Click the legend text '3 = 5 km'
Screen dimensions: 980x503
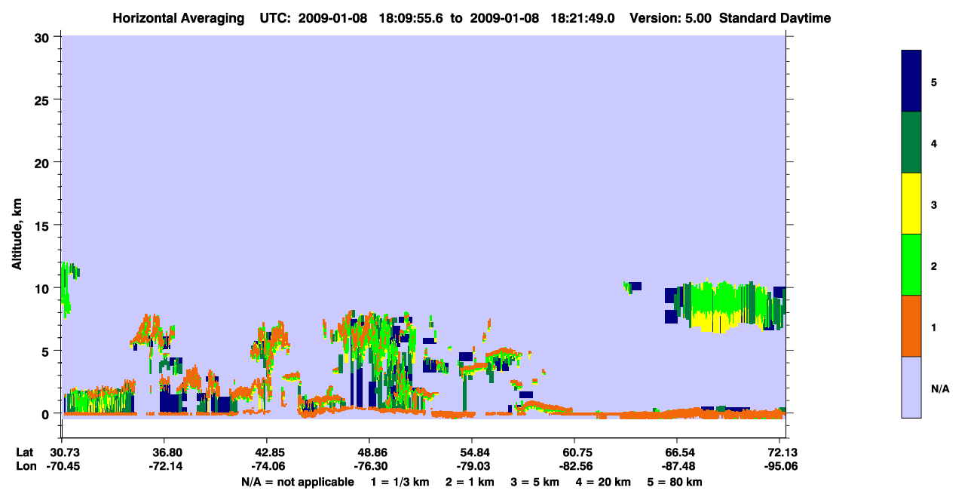535,482
